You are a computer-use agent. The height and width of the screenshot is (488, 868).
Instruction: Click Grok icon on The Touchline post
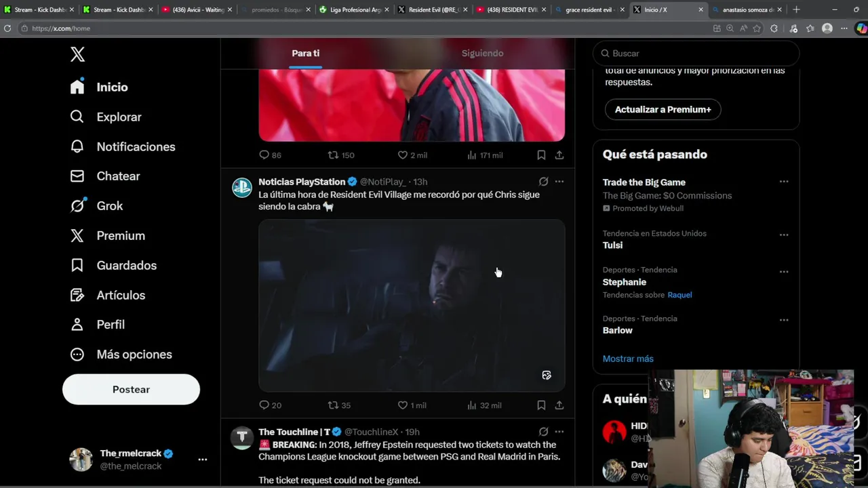click(543, 432)
